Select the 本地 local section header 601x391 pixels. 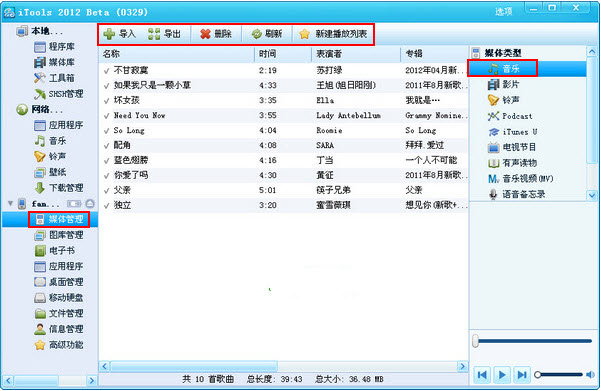click(39, 31)
